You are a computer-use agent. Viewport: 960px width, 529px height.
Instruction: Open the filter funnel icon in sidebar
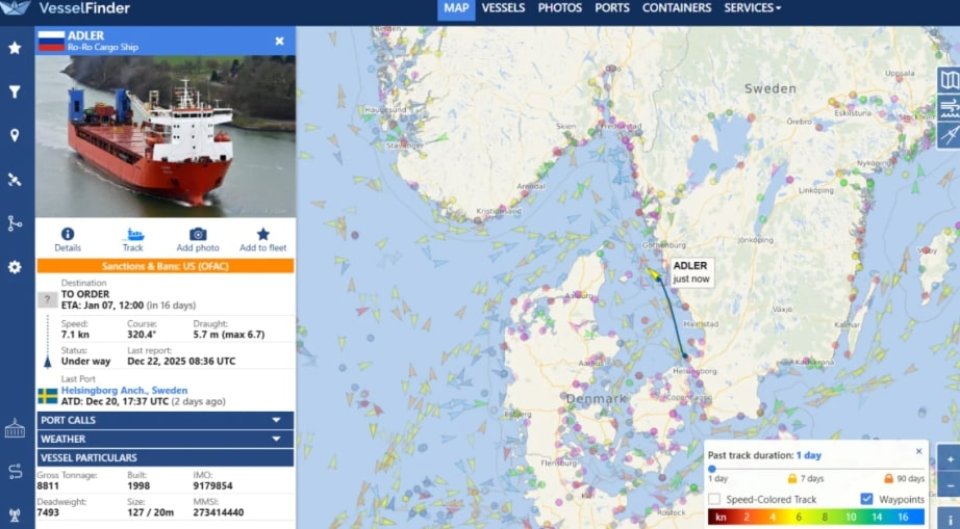tap(15, 92)
